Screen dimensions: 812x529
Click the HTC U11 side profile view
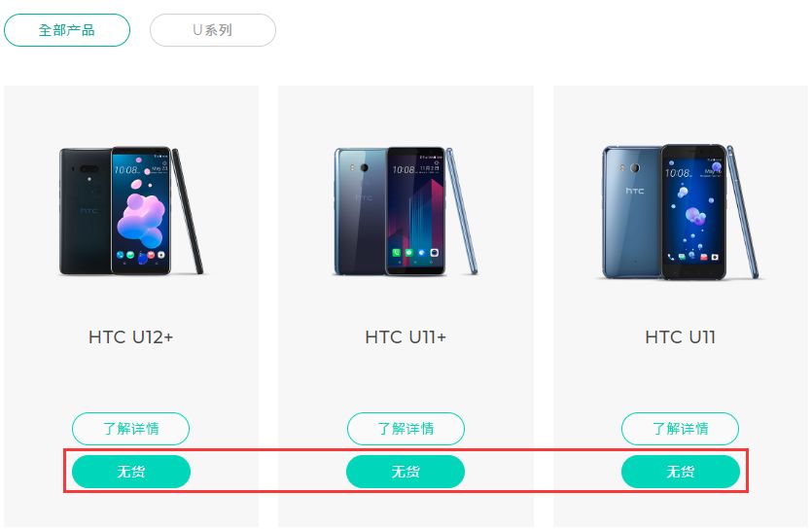(x=743, y=212)
